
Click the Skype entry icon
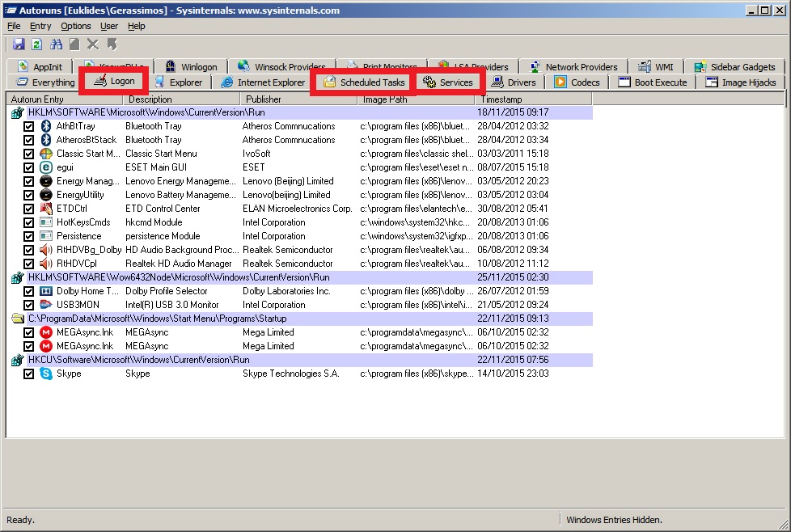click(46, 374)
